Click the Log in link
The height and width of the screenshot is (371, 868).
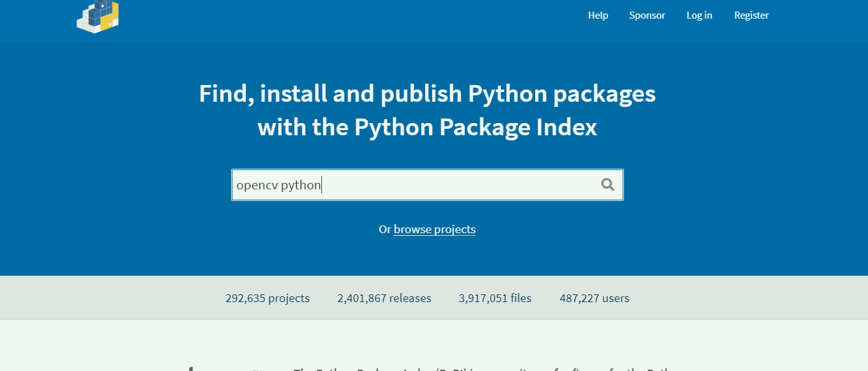coord(699,15)
